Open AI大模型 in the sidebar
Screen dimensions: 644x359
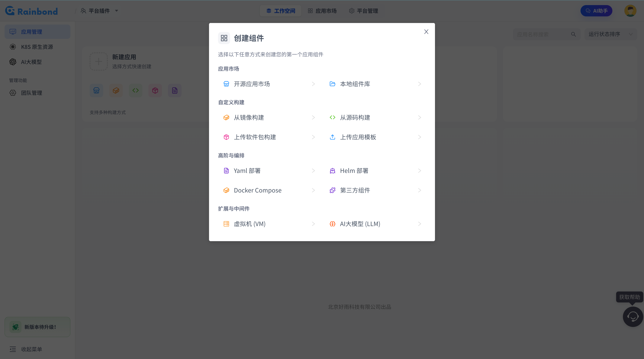tap(37, 62)
